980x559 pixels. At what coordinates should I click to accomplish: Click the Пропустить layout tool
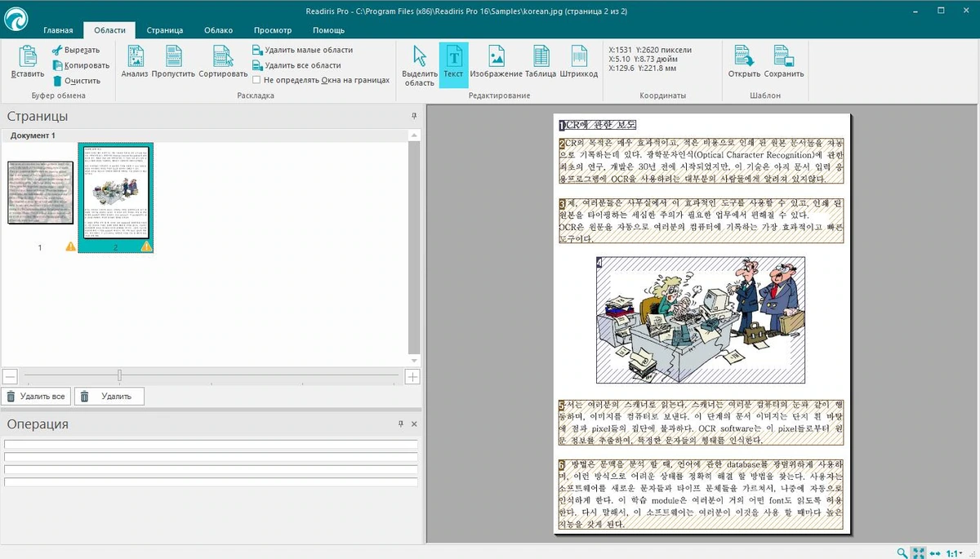[173, 62]
